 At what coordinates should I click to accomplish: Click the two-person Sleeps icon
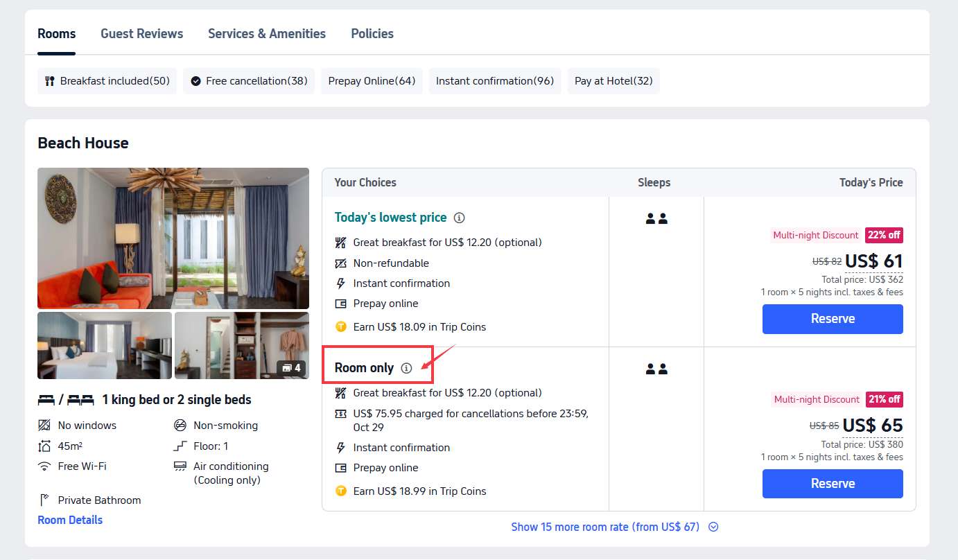pyautogui.click(x=656, y=218)
